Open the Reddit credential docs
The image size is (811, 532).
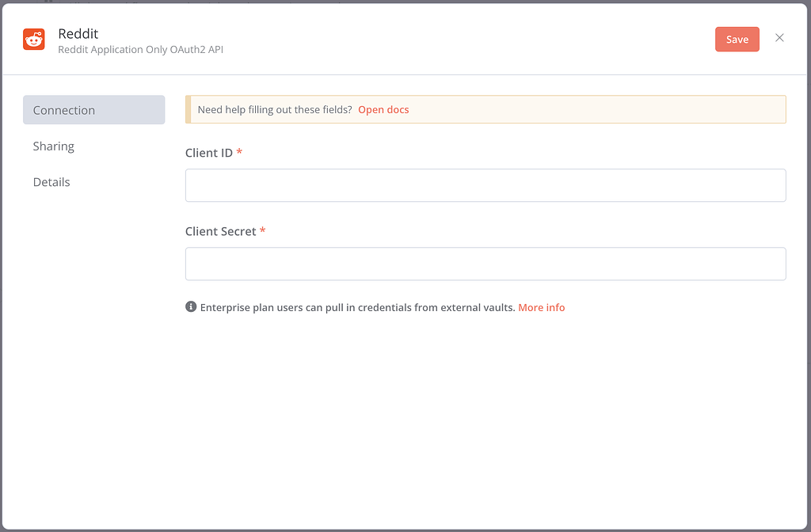coord(383,109)
